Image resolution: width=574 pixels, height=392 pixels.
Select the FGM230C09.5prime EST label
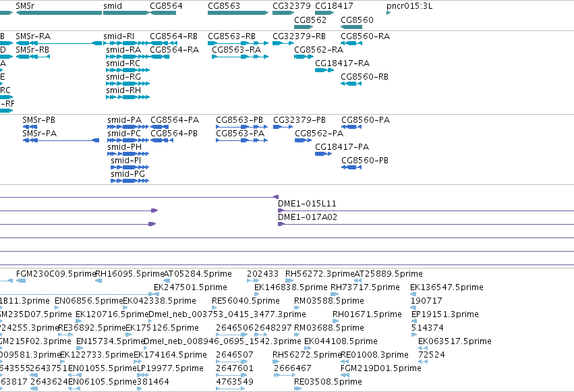(56, 274)
